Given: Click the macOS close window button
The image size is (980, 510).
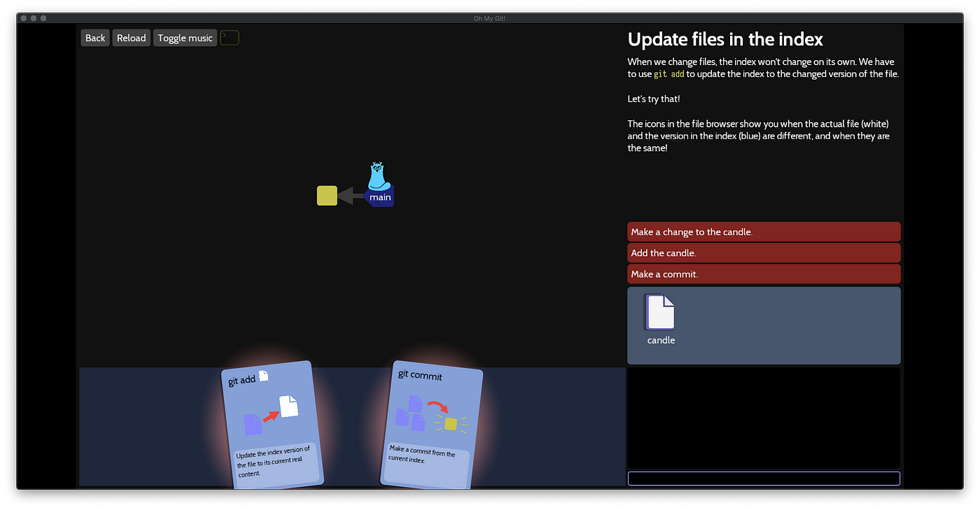Looking at the screenshot, I should pyautogui.click(x=22, y=18).
